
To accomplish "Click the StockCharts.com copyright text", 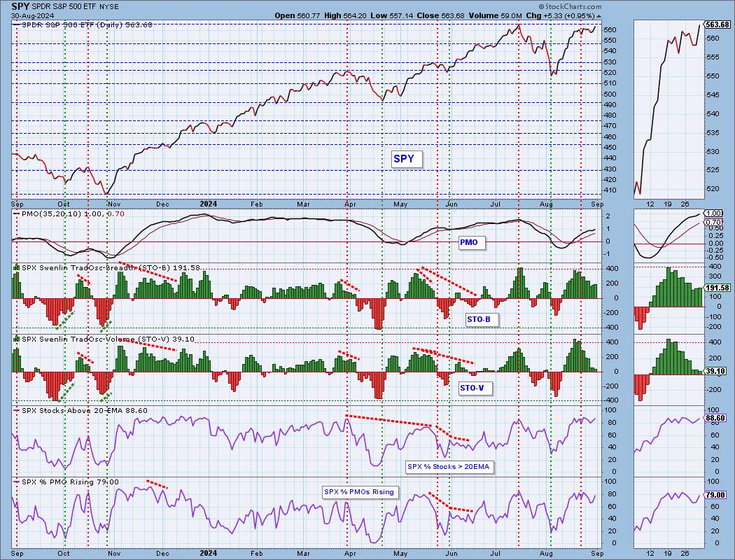I will (570, 6).
